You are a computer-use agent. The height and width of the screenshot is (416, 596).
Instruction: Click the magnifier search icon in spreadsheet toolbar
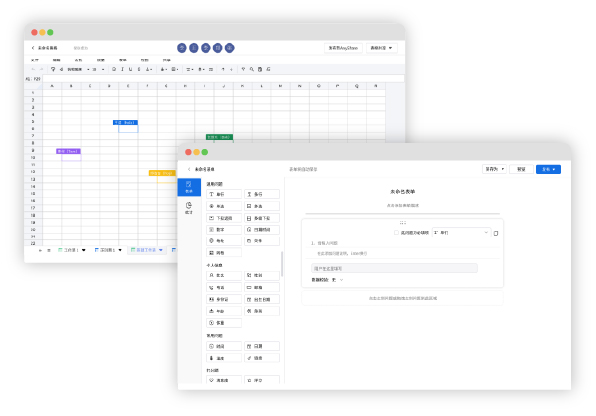click(x=252, y=69)
